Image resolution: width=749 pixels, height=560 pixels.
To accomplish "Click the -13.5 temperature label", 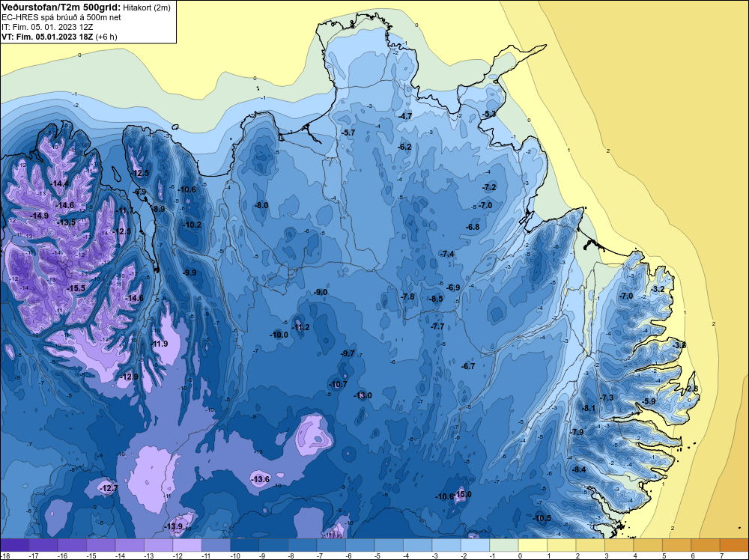I will tap(67, 222).
